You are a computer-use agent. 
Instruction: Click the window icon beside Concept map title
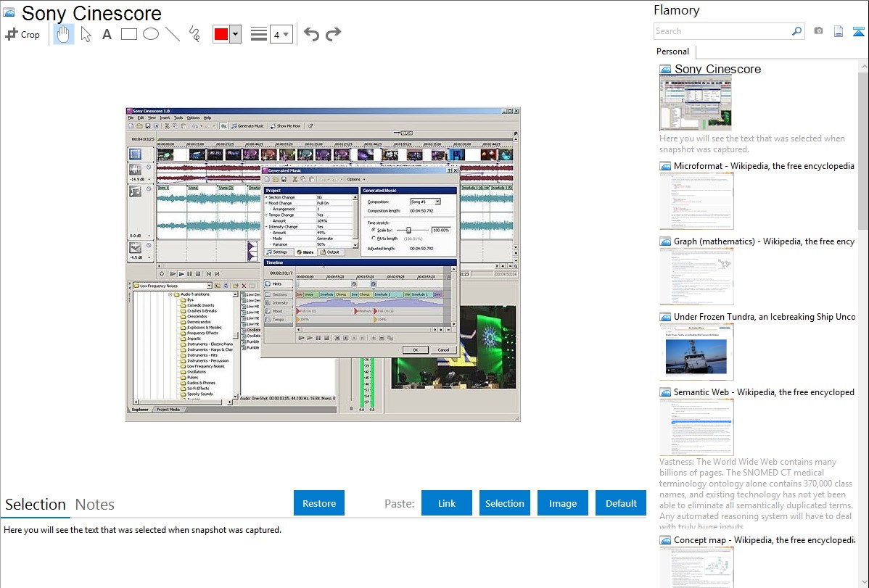[x=665, y=539]
